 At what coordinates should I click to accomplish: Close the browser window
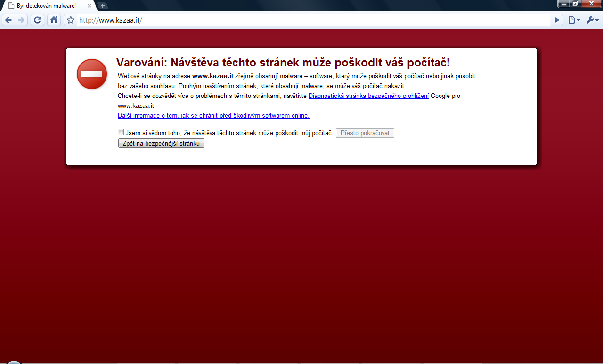(x=591, y=3)
